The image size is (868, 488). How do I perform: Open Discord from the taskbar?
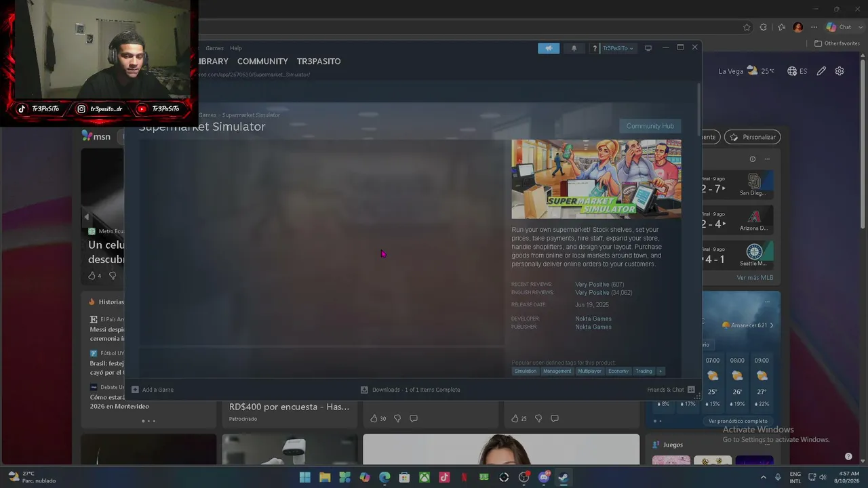[543, 477]
